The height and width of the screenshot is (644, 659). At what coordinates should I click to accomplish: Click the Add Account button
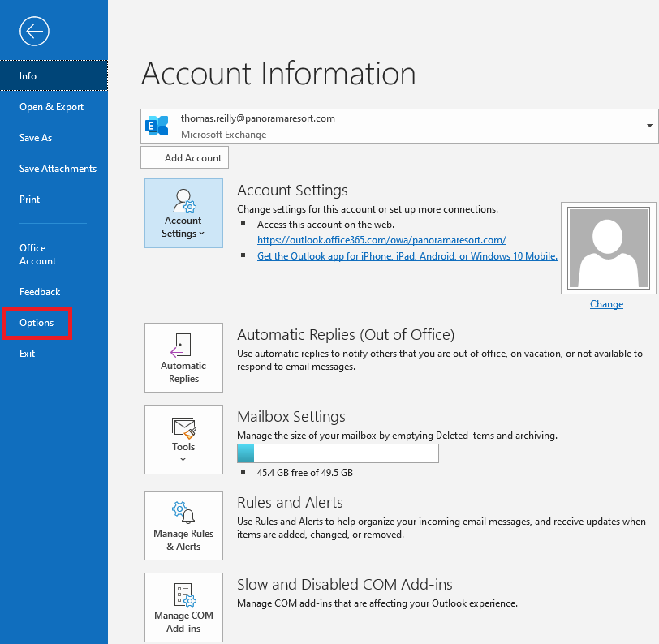(x=184, y=157)
